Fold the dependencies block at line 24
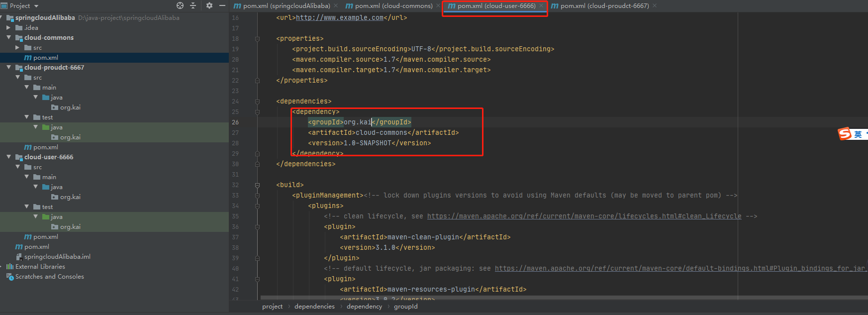 [257, 101]
